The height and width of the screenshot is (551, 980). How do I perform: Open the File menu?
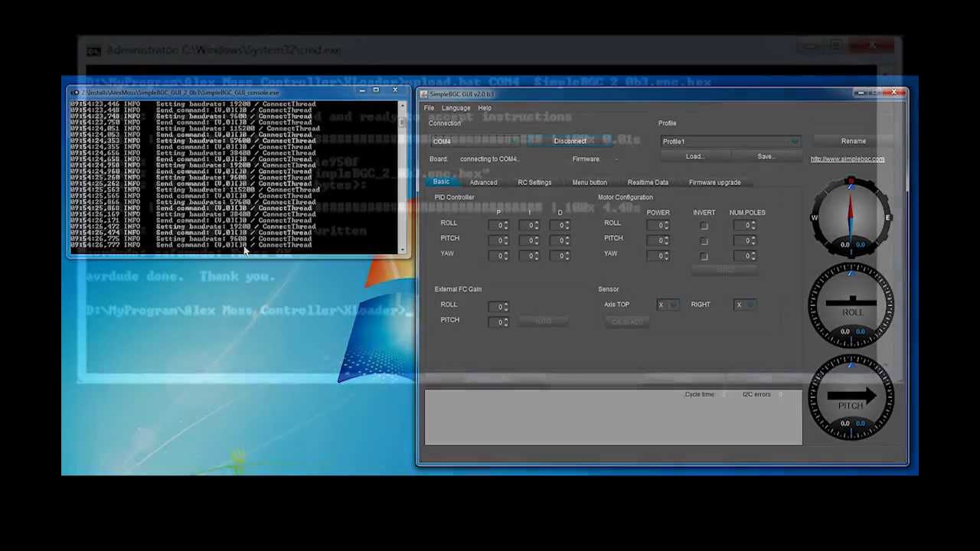[429, 108]
